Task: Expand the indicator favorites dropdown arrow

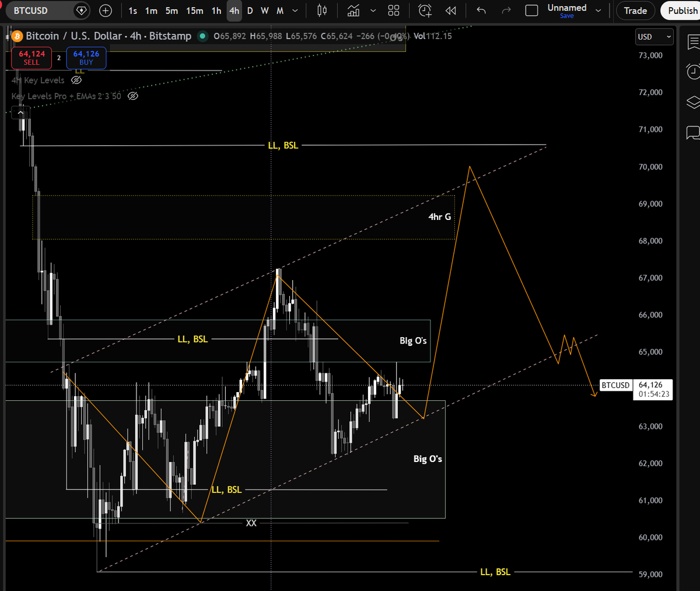Action: tap(373, 11)
